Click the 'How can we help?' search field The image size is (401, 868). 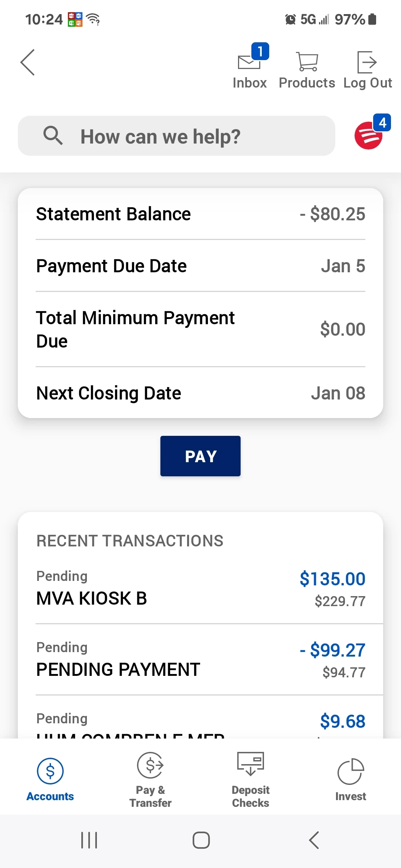tap(176, 136)
